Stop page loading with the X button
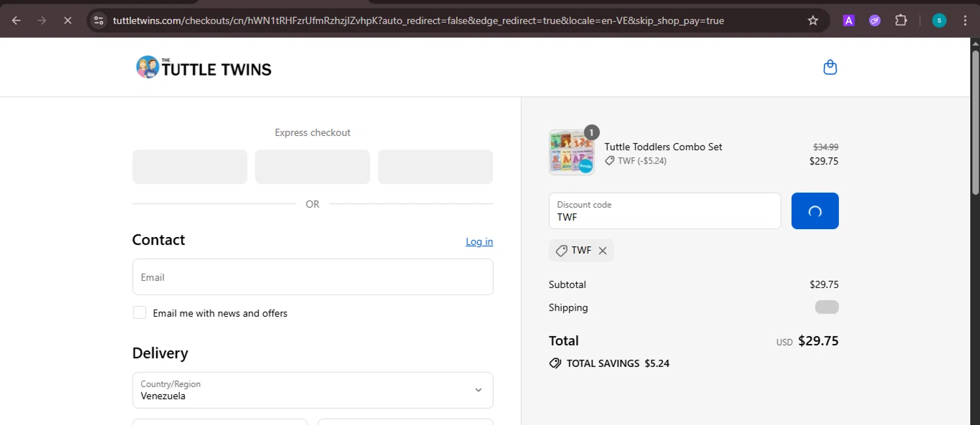 click(x=67, y=20)
